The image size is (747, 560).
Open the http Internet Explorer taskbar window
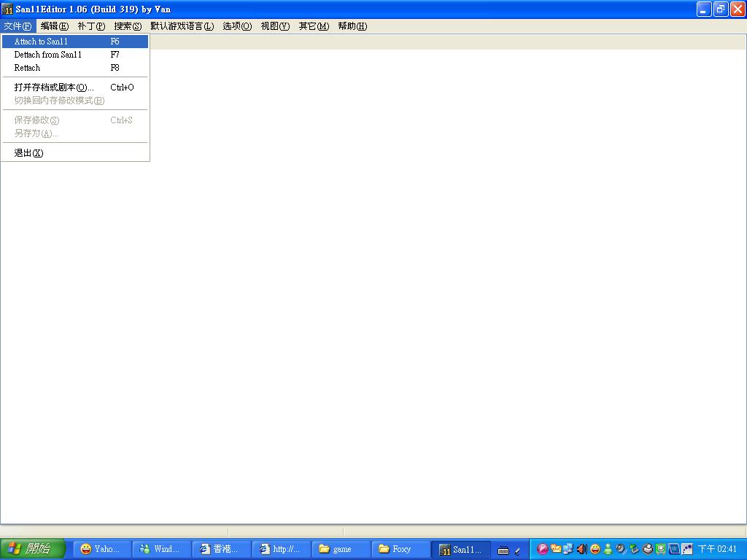[x=281, y=549]
